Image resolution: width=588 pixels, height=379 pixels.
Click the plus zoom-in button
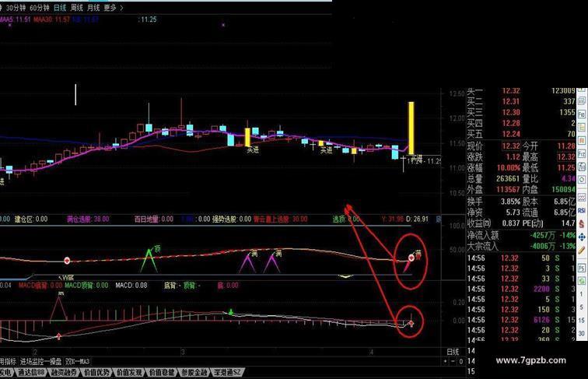click(x=445, y=362)
